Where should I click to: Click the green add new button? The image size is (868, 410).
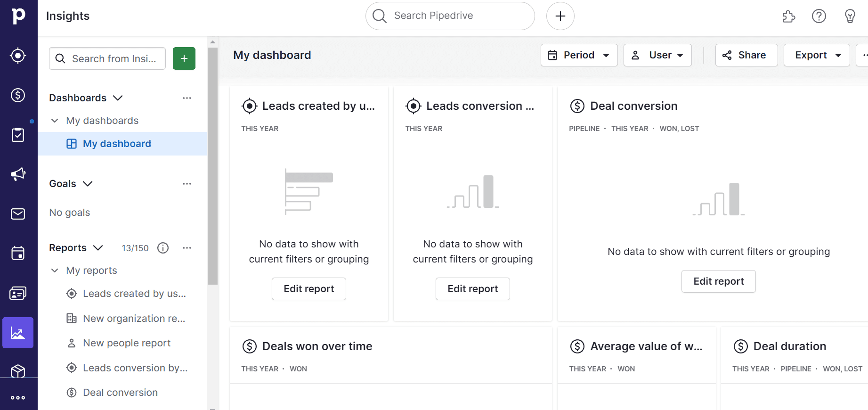click(x=184, y=58)
